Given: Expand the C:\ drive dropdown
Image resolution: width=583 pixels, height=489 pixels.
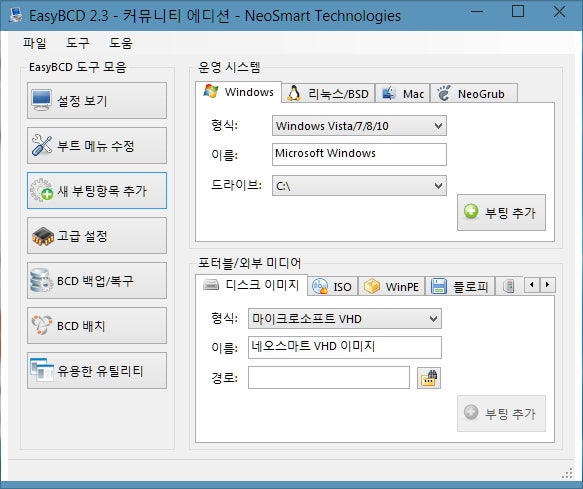Looking at the screenshot, I should 359,185.
